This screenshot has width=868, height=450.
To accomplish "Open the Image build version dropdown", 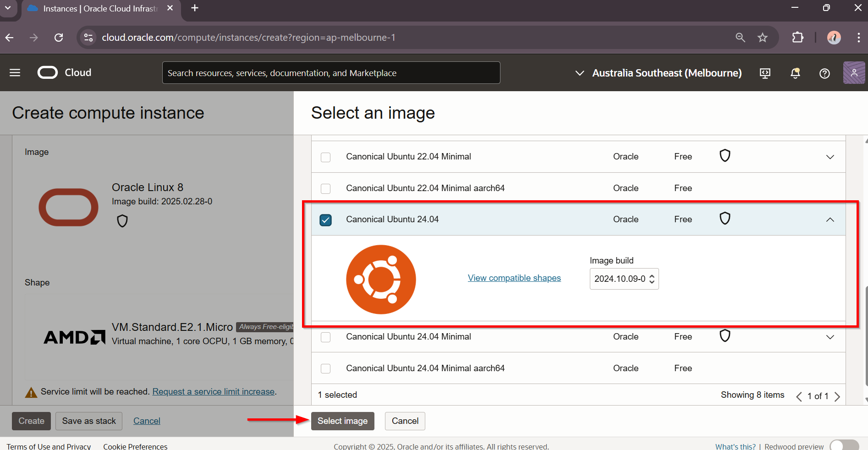I will (x=624, y=279).
